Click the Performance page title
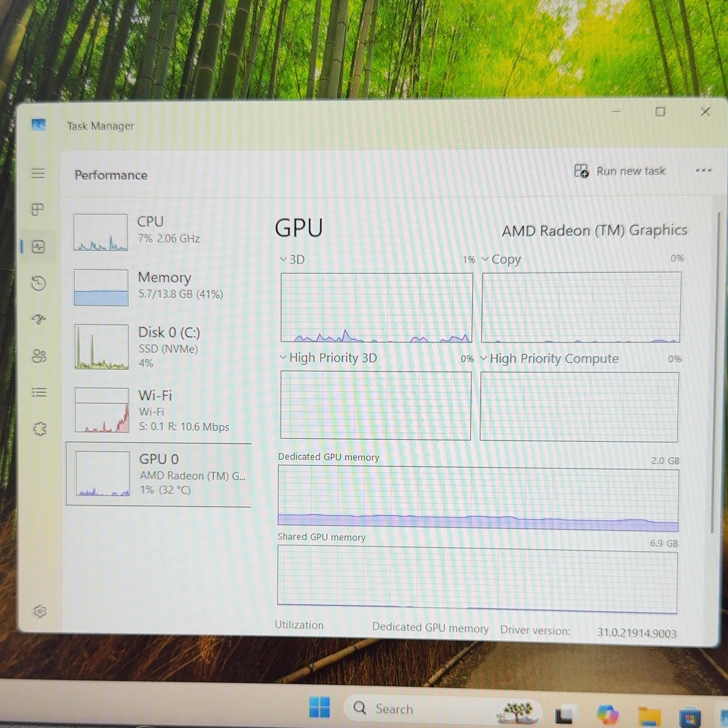The width and height of the screenshot is (728, 728). pos(111,175)
